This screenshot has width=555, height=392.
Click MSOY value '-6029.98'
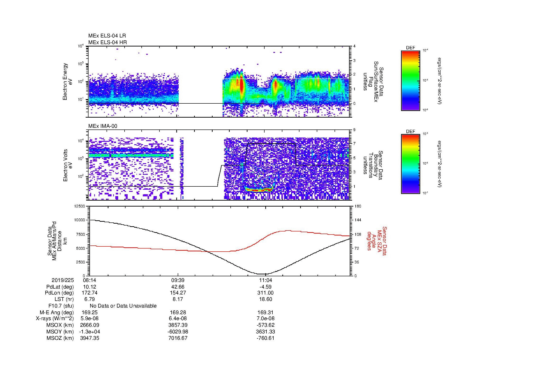[178, 332]
